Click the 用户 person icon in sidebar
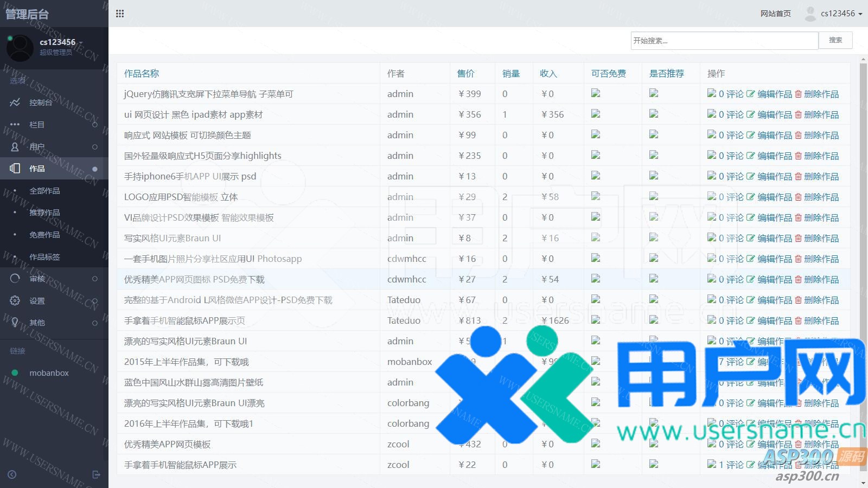Image resolution: width=868 pixels, height=488 pixels. pyautogui.click(x=15, y=146)
